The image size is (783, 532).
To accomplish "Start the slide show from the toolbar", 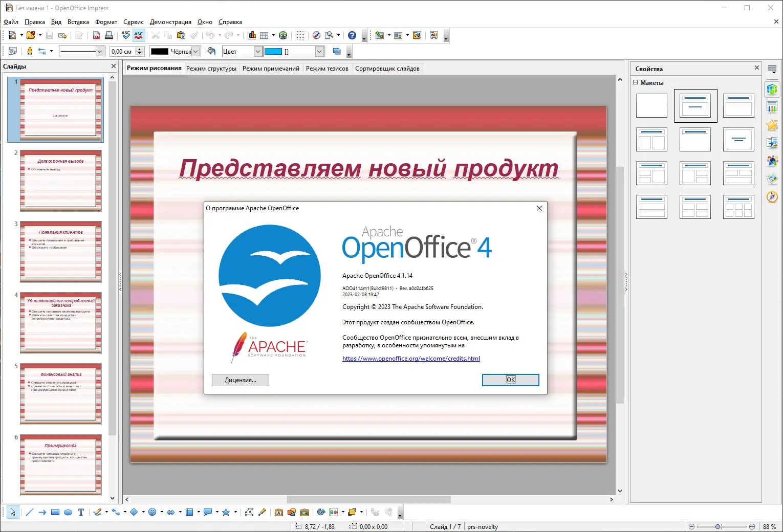I will (434, 35).
